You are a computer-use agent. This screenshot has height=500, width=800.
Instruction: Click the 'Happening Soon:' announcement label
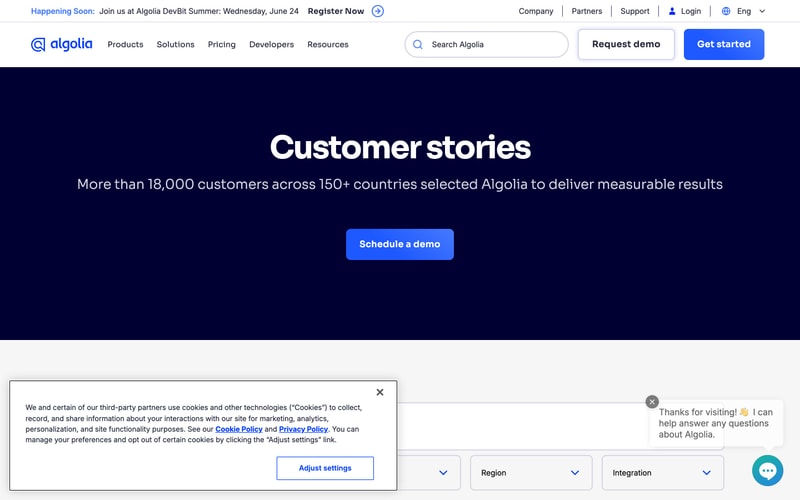tap(63, 11)
